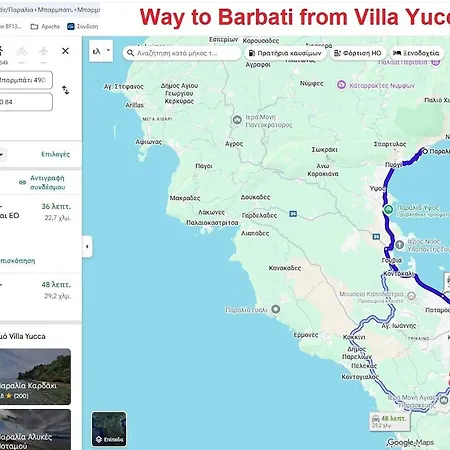
Task: Select the flights travel mode icon
Action: click(x=43, y=51)
